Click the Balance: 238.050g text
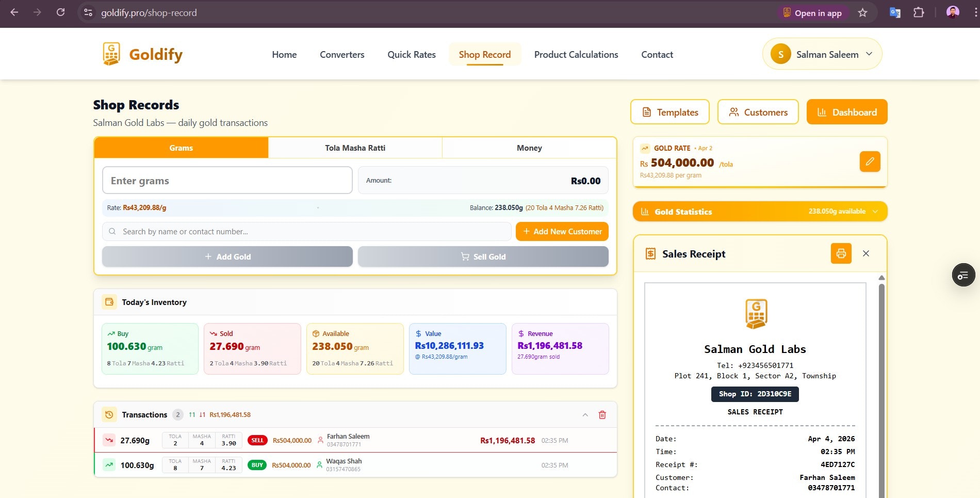The width and height of the screenshot is (980, 498). click(496, 208)
